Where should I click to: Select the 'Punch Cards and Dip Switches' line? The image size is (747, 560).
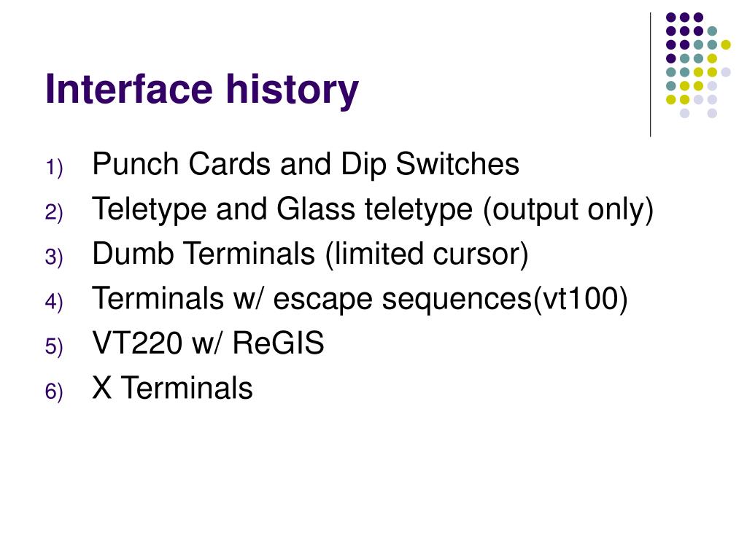pos(306,164)
